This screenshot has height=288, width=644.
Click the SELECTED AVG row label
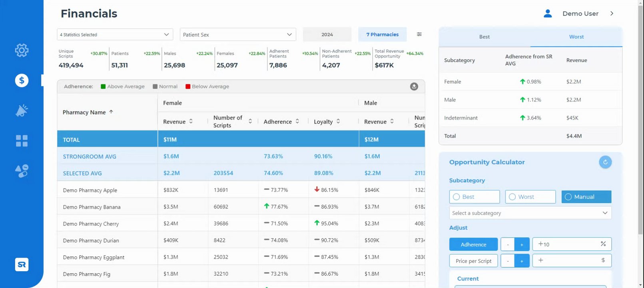tap(82, 174)
